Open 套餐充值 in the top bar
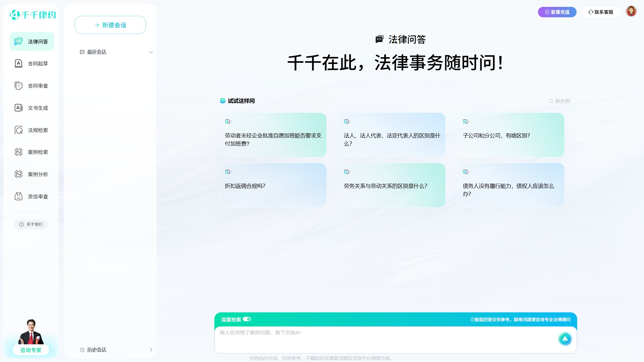The width and height of the screenshot is (644, 362). [x=557, y=12]
